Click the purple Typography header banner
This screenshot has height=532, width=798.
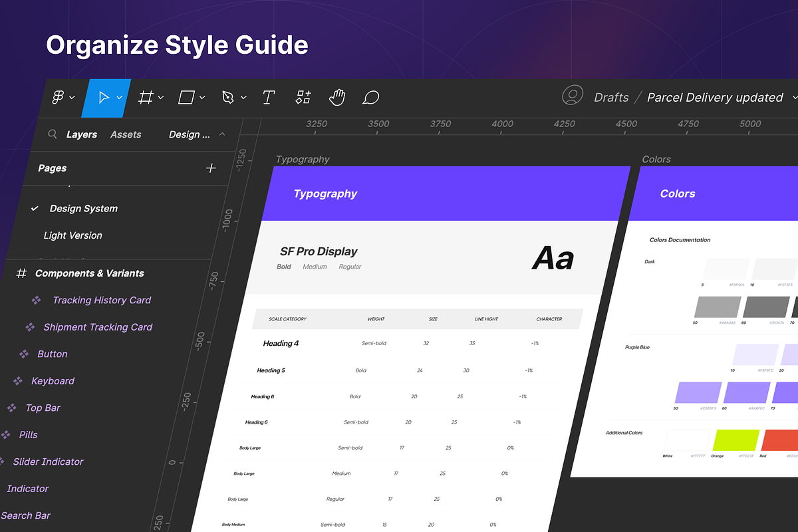(x=447, y=194)
